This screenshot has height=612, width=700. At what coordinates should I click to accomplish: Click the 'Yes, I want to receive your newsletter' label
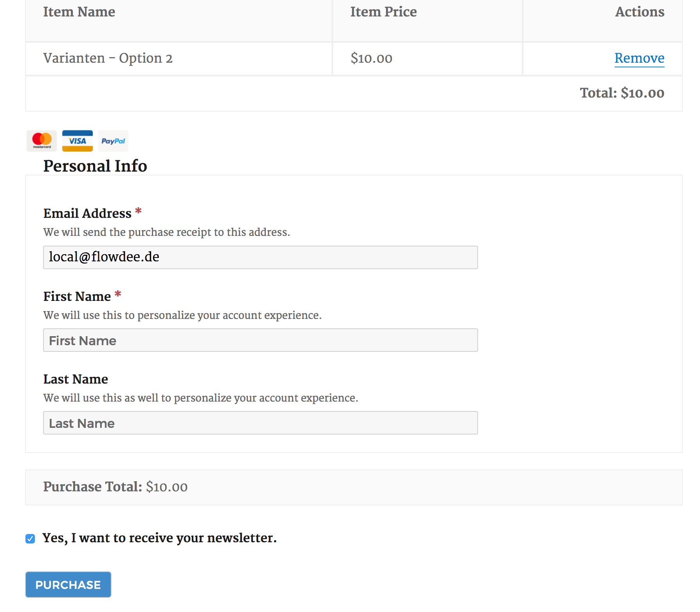click(x=159, y=538)
